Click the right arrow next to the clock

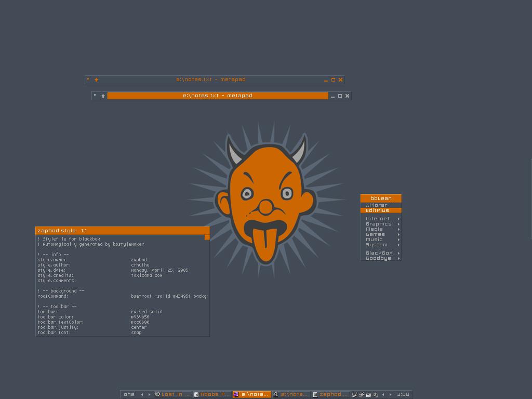(x=391, y=395)
